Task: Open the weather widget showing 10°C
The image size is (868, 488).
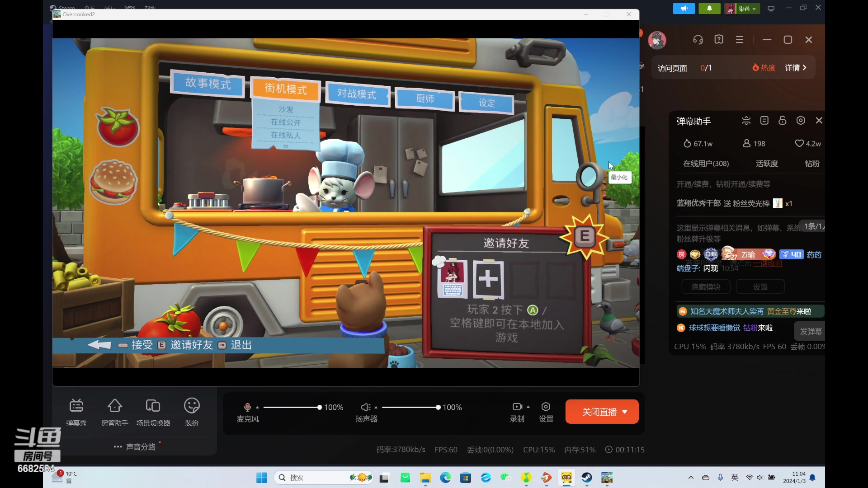Action: click(64, 477)
